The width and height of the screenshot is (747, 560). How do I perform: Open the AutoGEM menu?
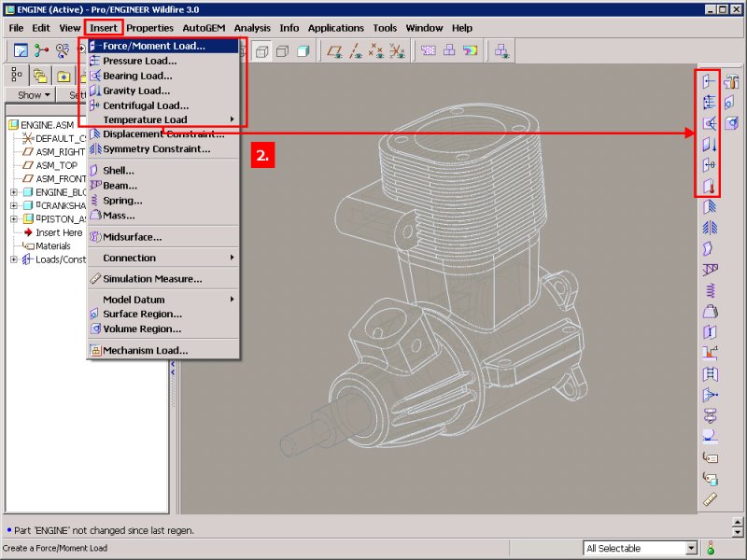pyautogui.click(x=204, y=28)
